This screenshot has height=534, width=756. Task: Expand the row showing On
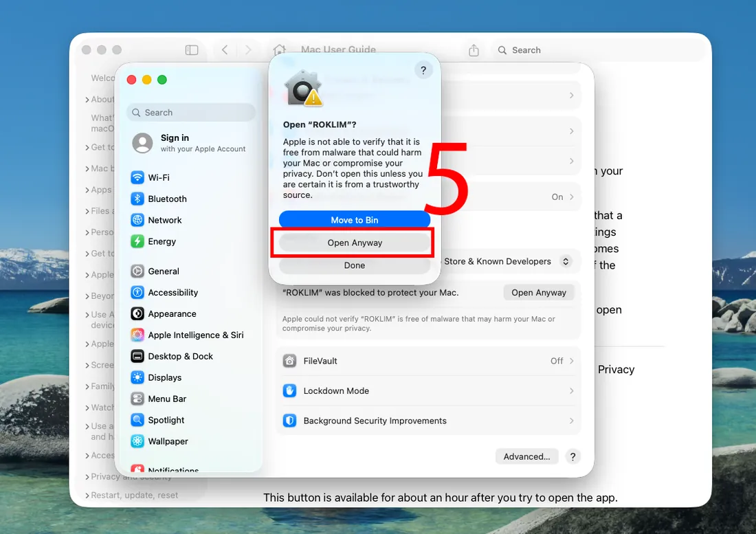571,197
